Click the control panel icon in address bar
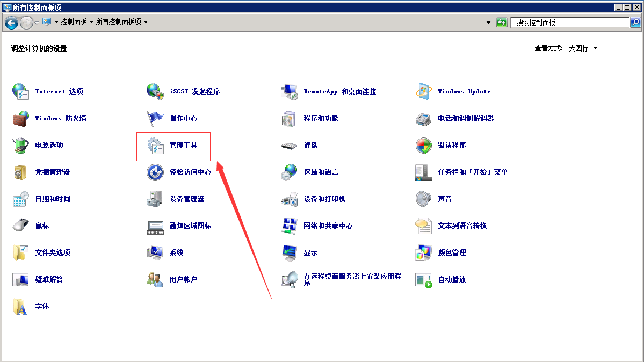The image size is (644, 362). (47, 22)
